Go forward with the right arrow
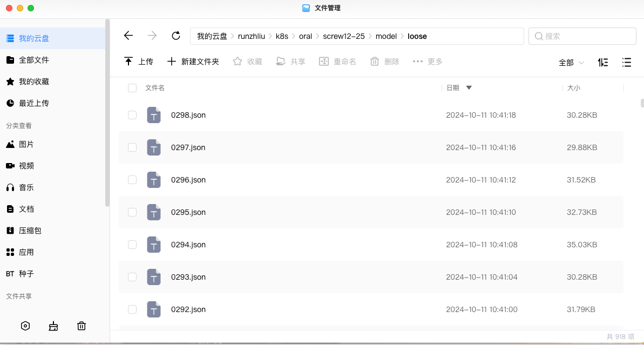 pos(152,36)
